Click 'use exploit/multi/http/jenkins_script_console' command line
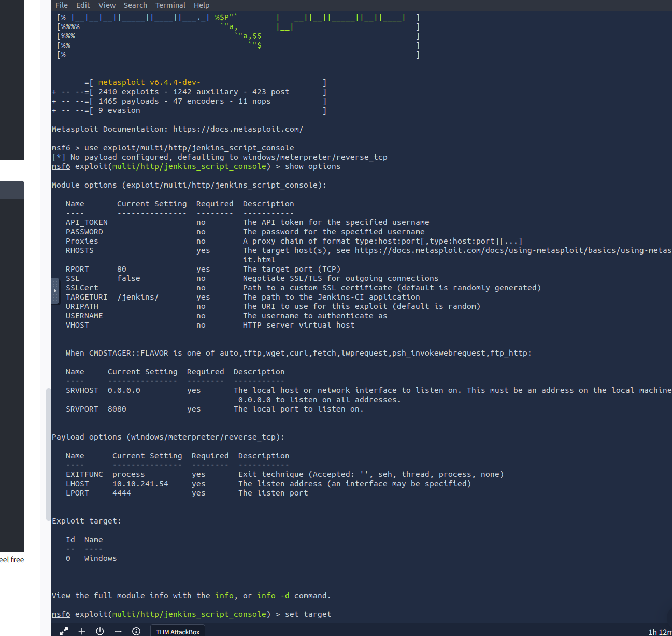This screenshot has width=672, height=636. point(189,148)
